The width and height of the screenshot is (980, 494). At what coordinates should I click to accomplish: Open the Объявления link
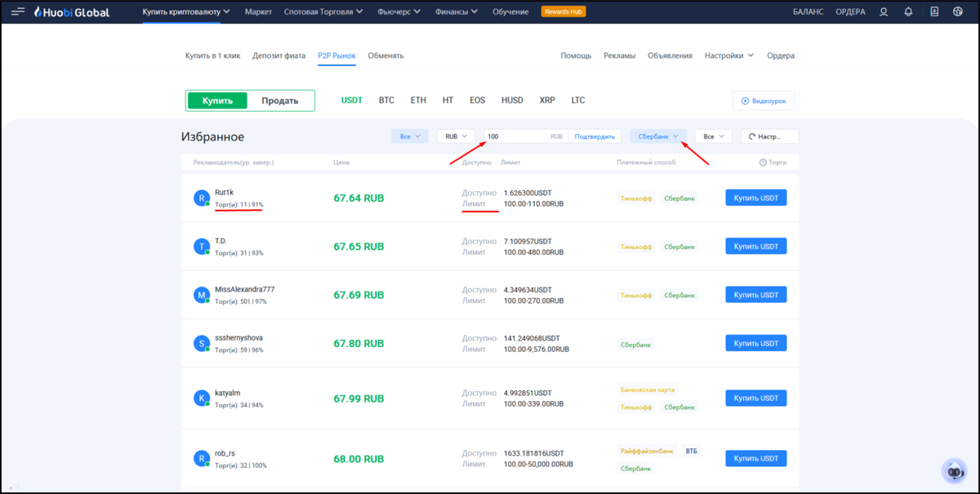point(670,56)
